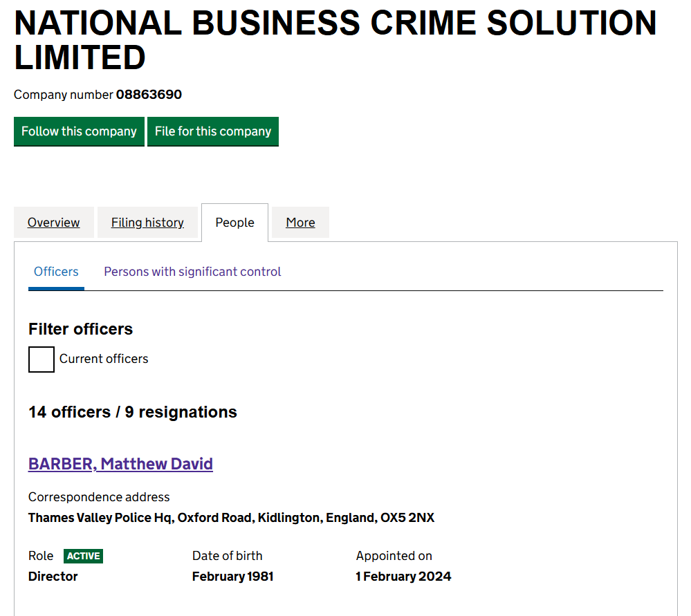Select the People tab

pos(235,223)
